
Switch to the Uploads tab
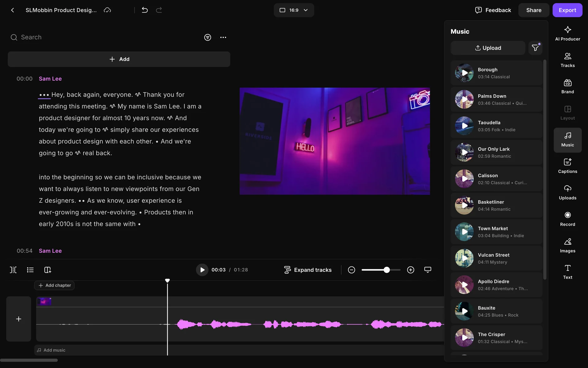pyautogui.click(x=567, y=192)
